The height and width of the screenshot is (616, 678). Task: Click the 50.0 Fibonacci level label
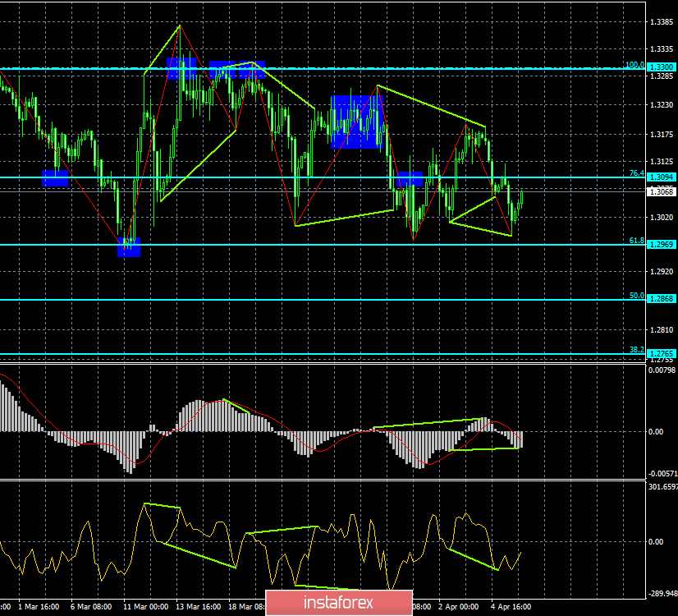(x=636, y=296)
